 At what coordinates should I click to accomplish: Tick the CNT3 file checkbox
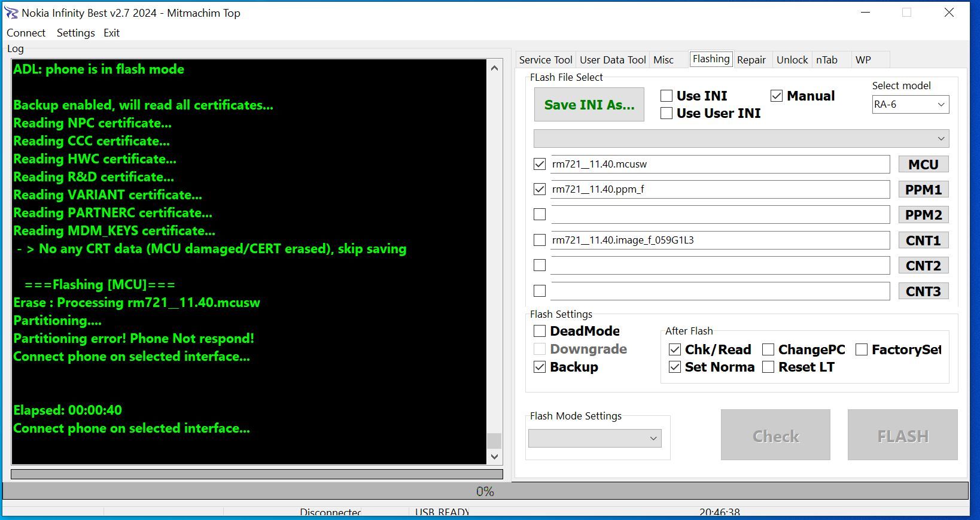pyautogui.click(x=540, y=291)
